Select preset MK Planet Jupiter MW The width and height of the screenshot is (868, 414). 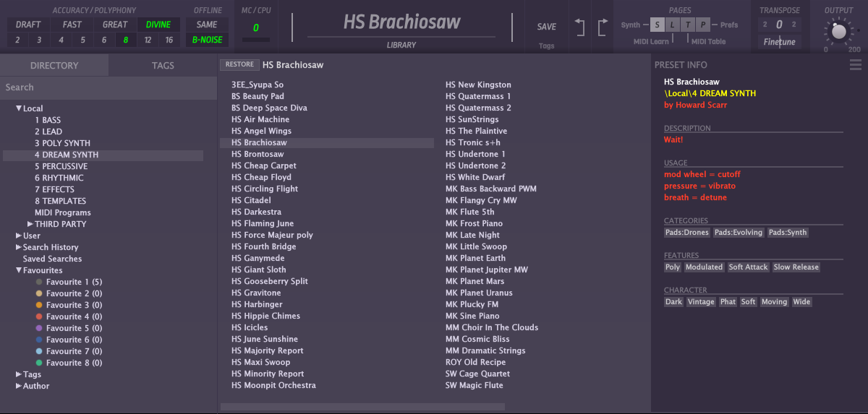point(487,269)
